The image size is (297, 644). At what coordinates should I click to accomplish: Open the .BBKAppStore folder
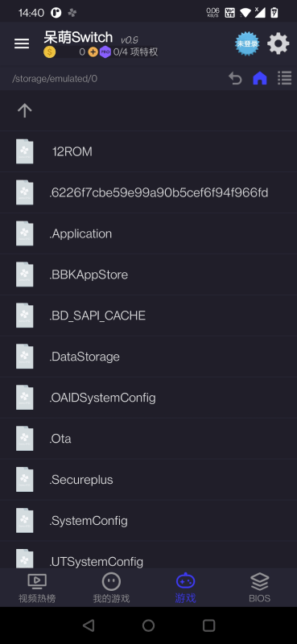(x=148, y=275)
